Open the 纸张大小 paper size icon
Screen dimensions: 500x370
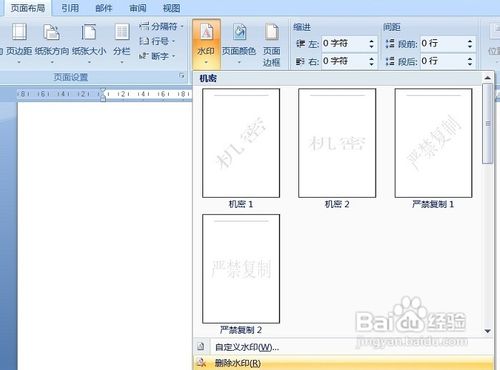[x=89, y=32]
